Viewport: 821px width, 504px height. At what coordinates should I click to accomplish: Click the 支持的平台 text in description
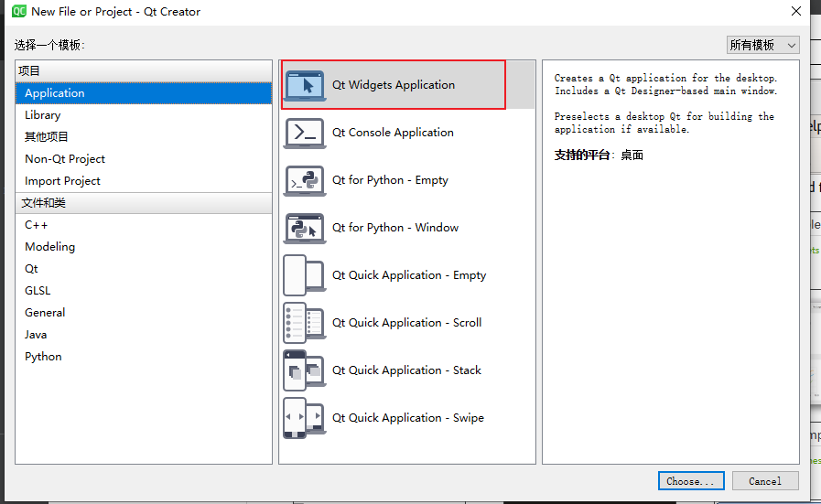tap(582, 155)
